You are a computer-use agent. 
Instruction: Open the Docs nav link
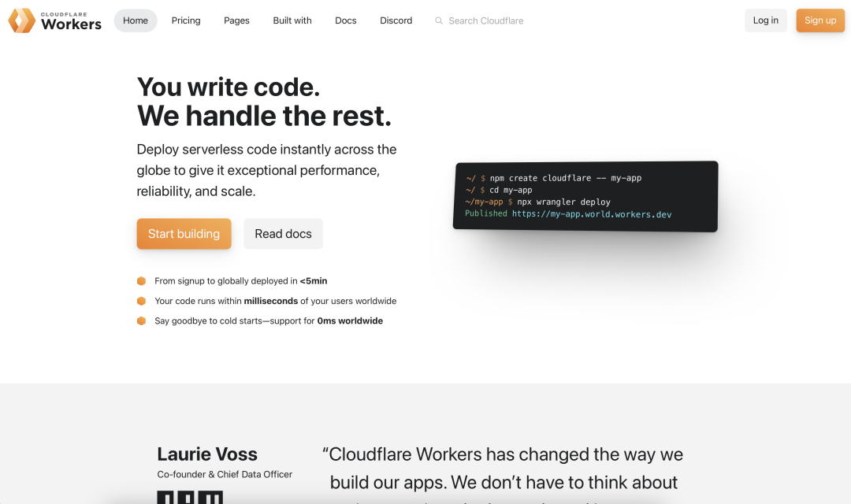(346, 20)
